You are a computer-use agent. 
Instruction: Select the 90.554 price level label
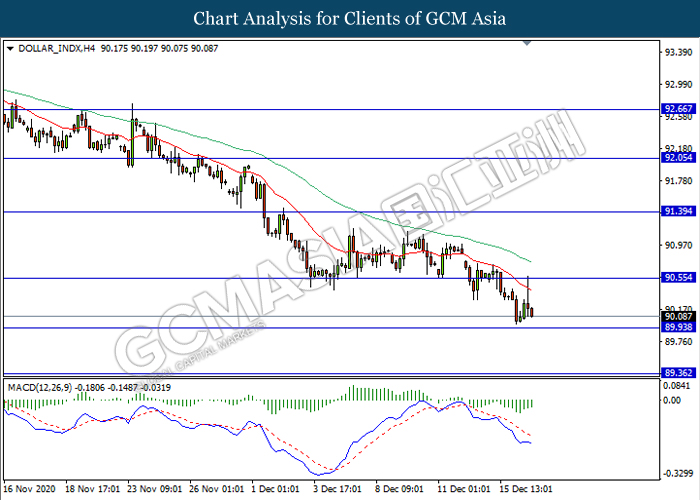(679, 278)
